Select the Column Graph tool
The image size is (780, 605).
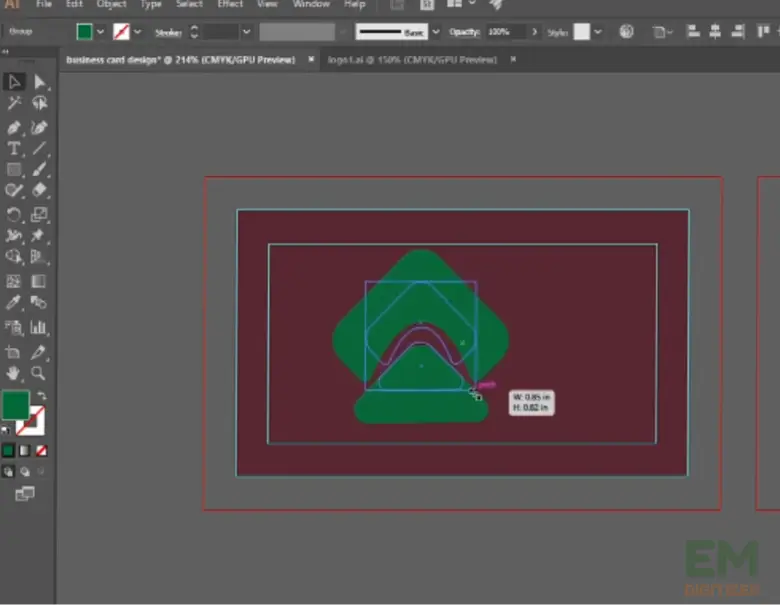coord(39,327)
